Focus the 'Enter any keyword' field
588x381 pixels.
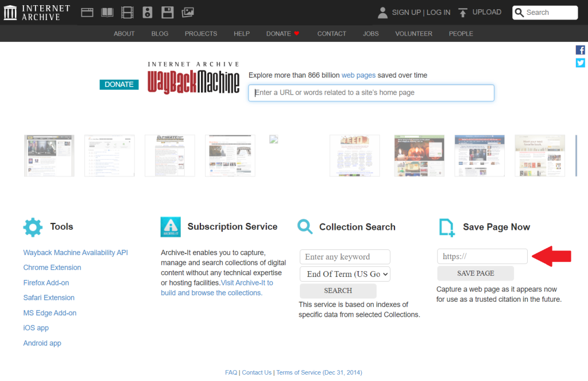click(x=345, y=257)
